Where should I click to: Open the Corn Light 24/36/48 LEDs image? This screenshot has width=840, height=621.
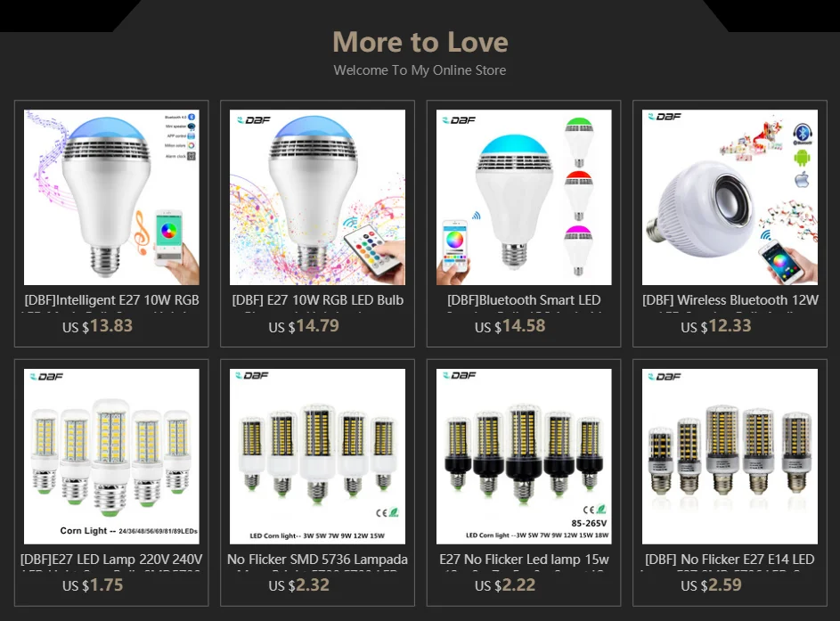coord(111,456)
